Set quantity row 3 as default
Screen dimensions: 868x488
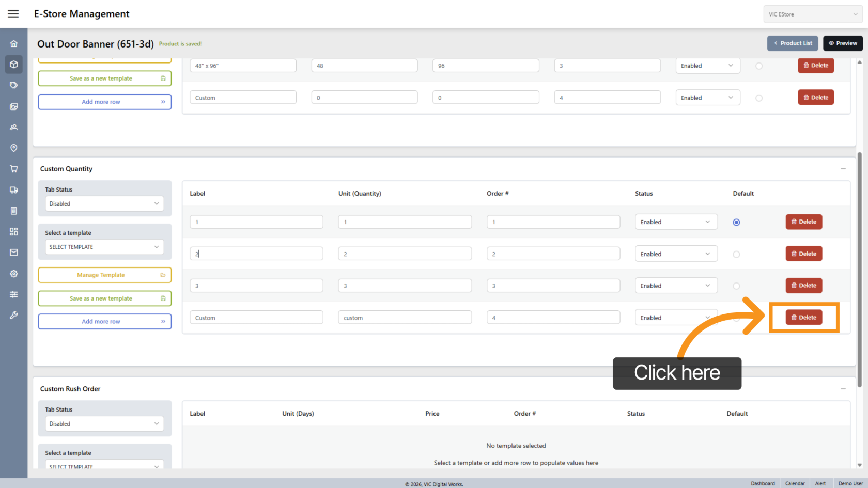coord(736,286)
